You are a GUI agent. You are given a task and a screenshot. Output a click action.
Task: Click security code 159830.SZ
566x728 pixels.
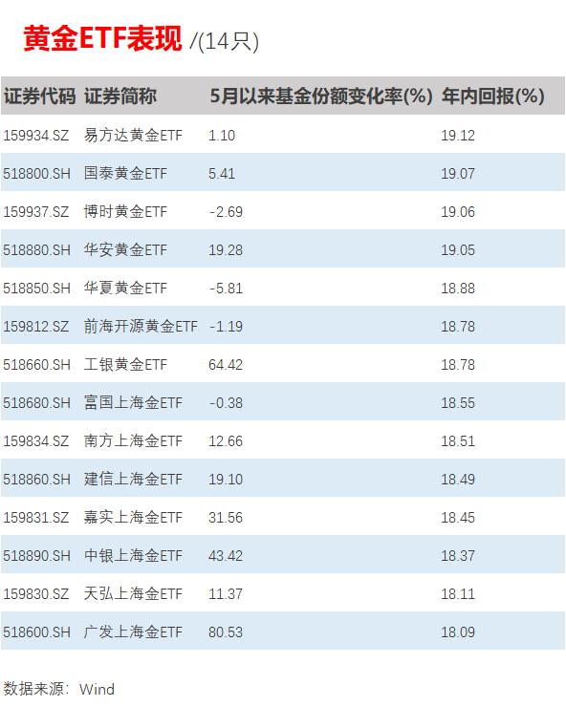click(x=35, y=594)
